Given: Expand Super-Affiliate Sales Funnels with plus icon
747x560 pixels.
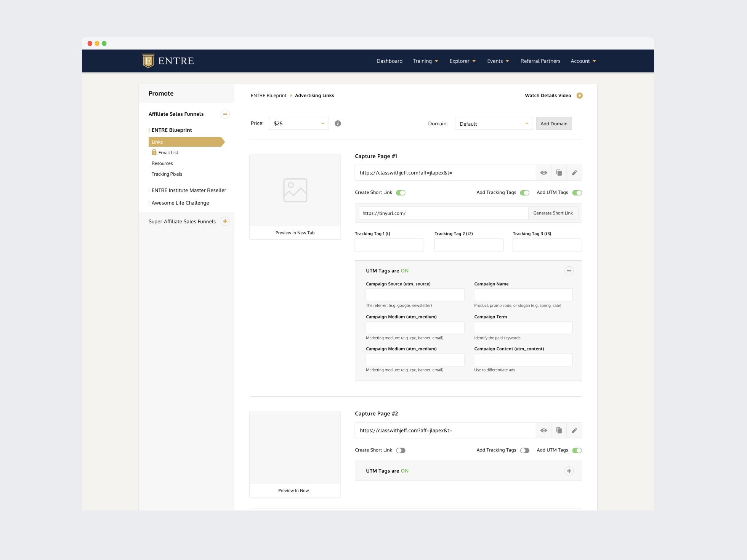Looking at the screenshot, I should tap(225, 221).
